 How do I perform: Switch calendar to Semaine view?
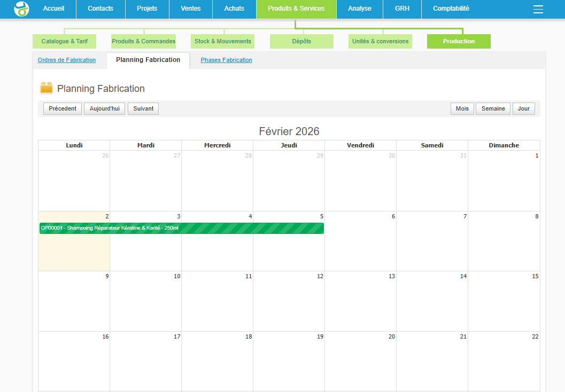(493, 109)
